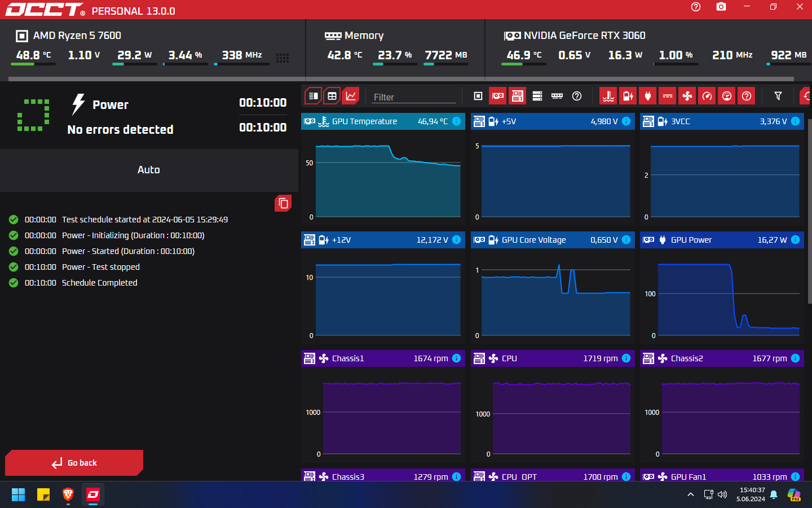Screen dimensions: 812x508
Task: Click the AMD Ryzen 5 7600 heading
Action: [77, 36]
